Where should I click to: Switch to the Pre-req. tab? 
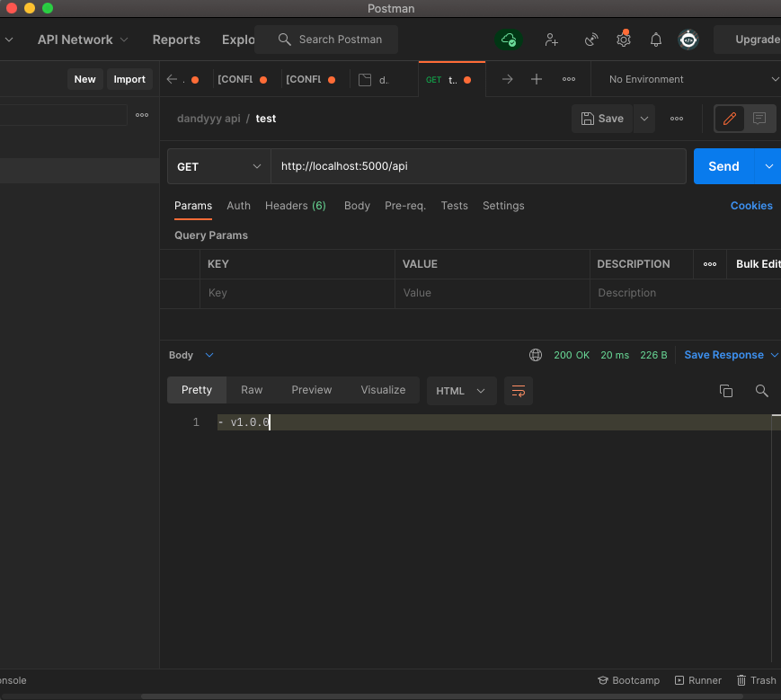tap(405, 206)
